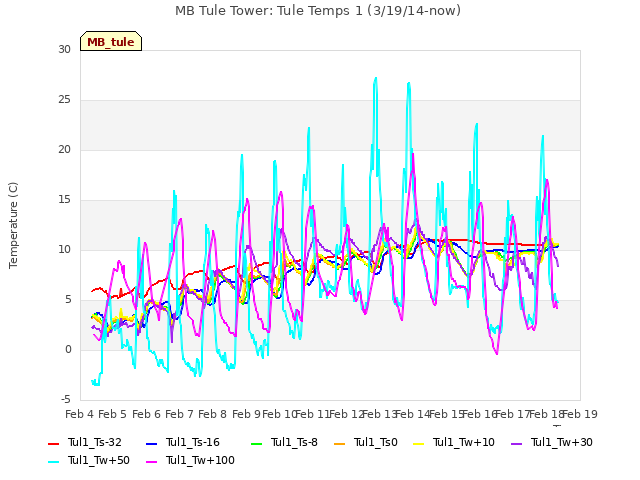Click the 30 y-axis tick label
Image resolution: width=640 pixels, height=480 pixels.
[64, 49]
